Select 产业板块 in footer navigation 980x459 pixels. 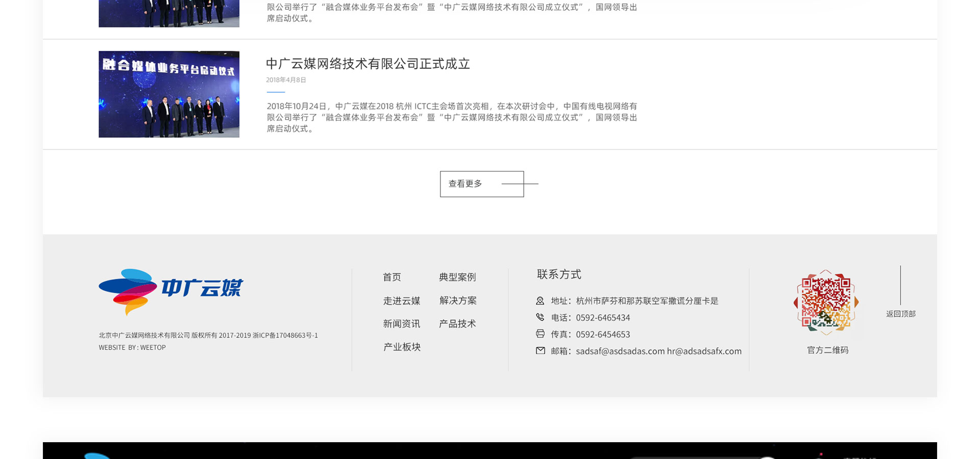402,347
